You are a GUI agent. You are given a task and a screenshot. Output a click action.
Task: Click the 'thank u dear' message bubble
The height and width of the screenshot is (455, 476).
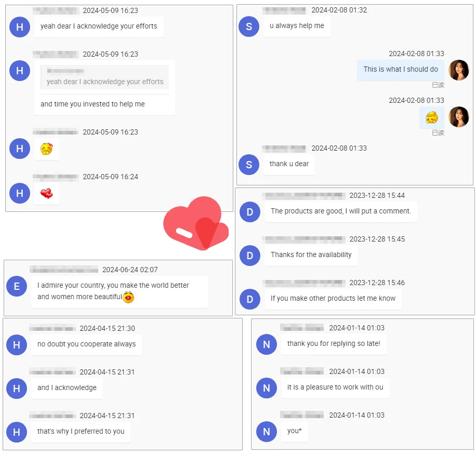coord(289,165)
